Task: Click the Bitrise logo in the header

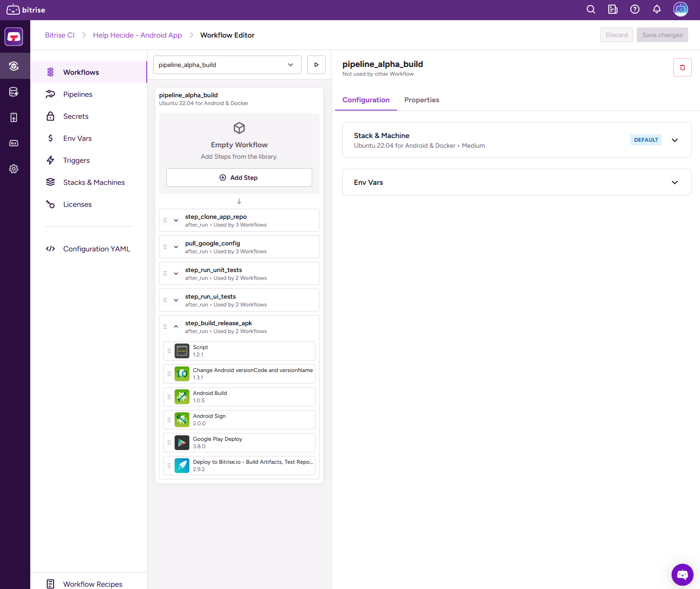Action: tap(26, 10)
